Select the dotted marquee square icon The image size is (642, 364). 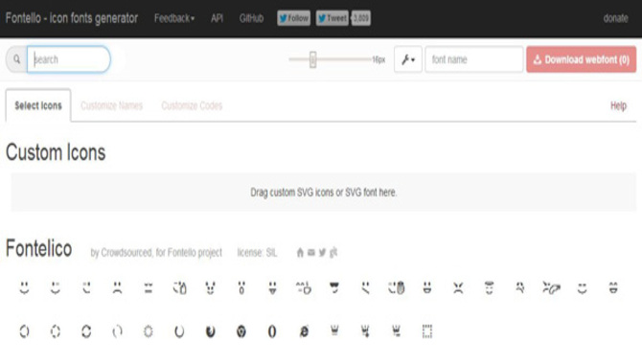pos(427,331)
